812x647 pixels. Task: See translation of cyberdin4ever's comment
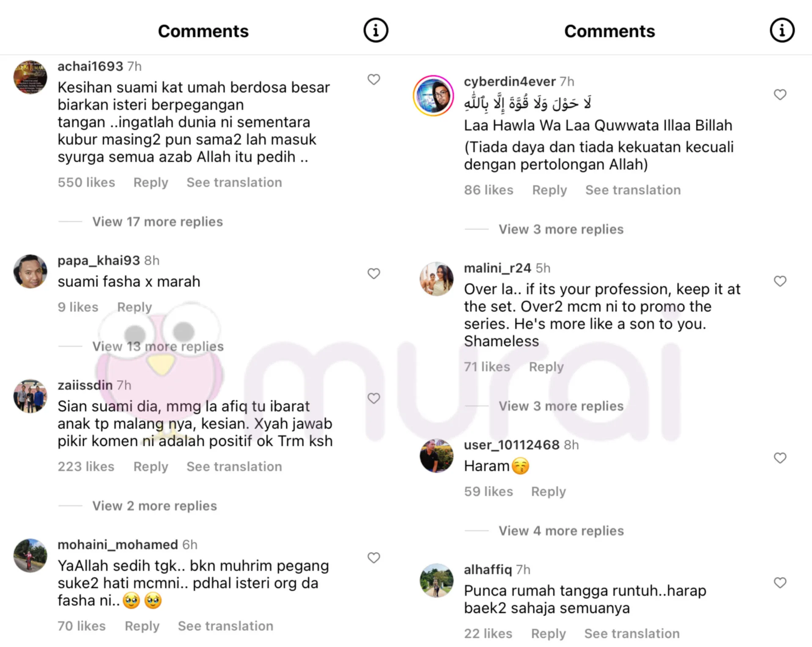click(x=633, y=190)
